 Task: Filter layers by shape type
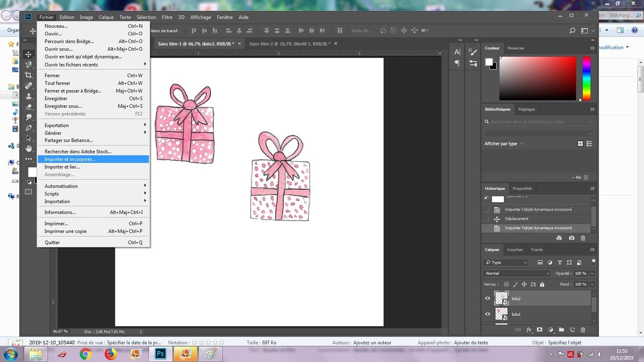pyautogui.click(x=570, y=262)
